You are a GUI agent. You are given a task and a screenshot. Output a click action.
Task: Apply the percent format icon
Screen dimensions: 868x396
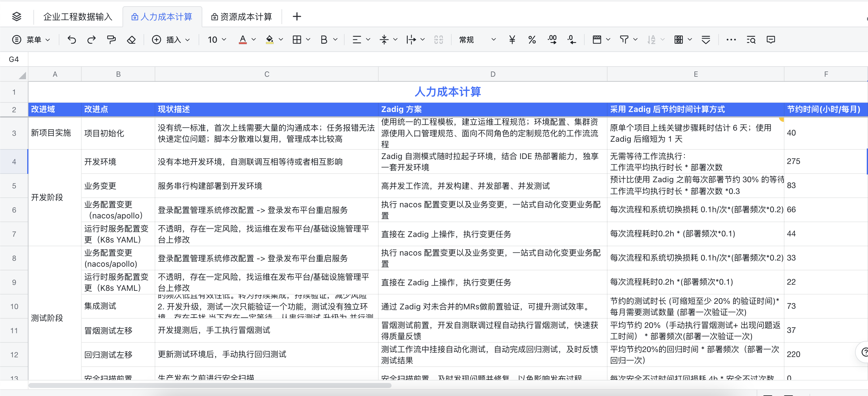(x=532, y=40)
